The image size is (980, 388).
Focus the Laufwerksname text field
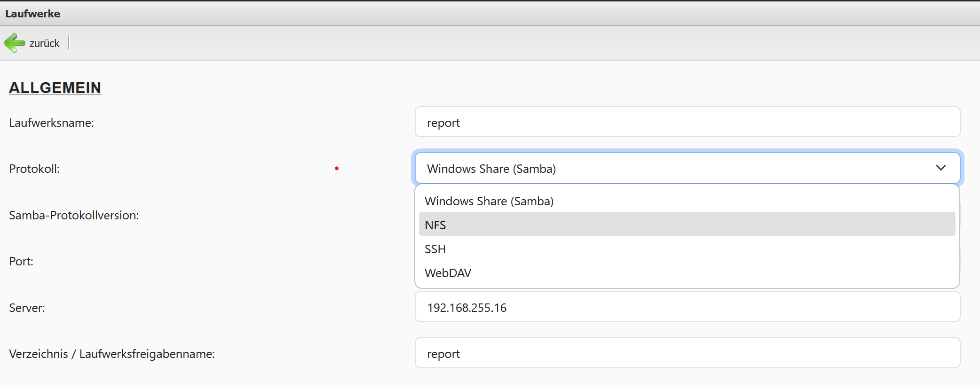[687, 122]
